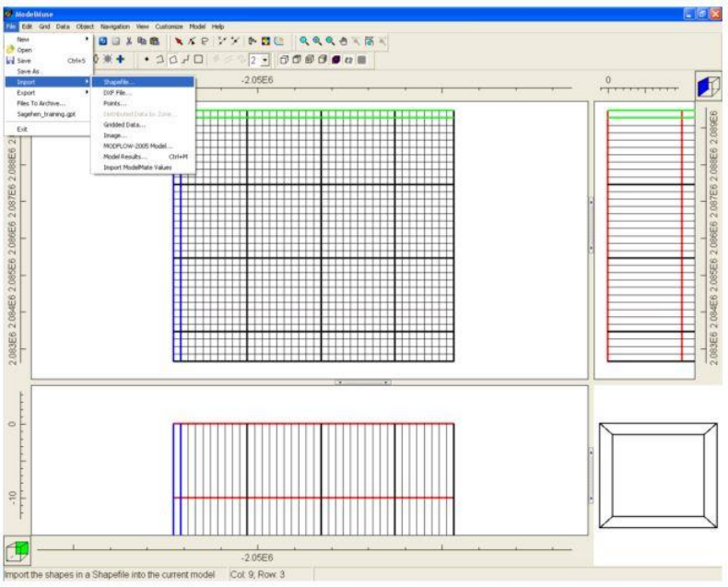This screenshot has width=728, height=587.
Task: Click Files To Archive... menu entry
Action: 48,103
